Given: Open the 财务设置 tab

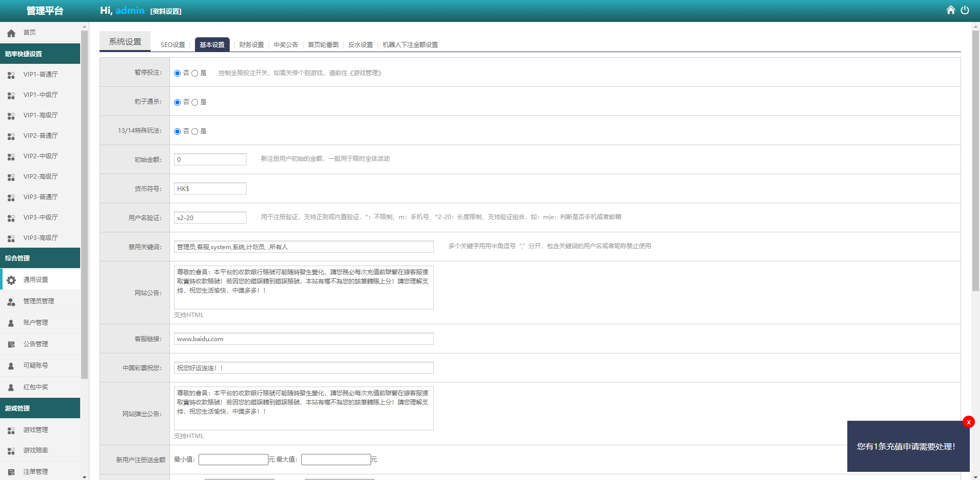Looking at the screenshot, I should pyautogui.click(x=251, y=45).
